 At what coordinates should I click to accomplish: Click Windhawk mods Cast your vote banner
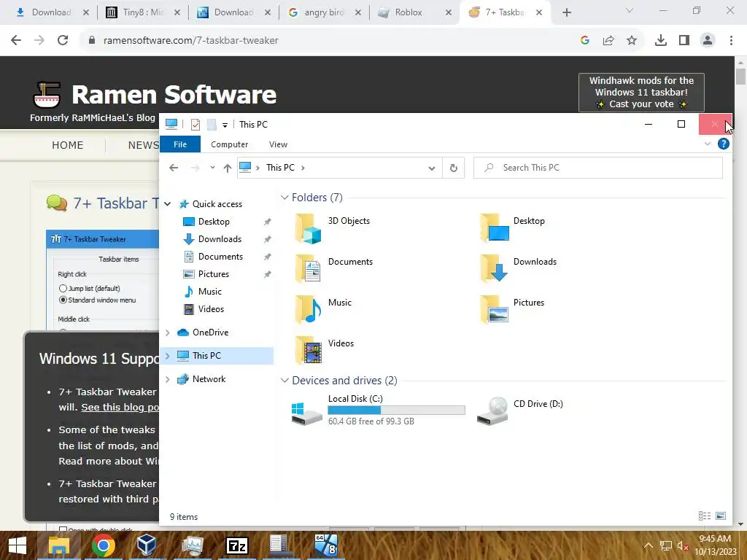pos(641,93)
